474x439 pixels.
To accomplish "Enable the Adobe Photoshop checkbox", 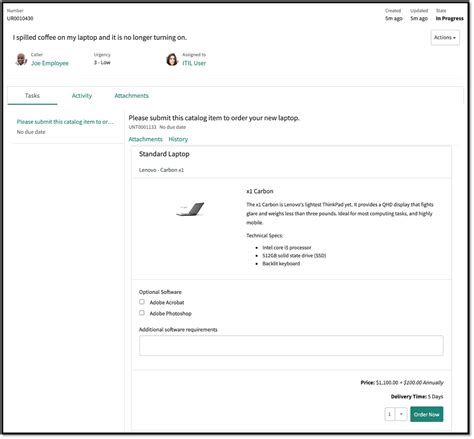I will tap(142, 313).
